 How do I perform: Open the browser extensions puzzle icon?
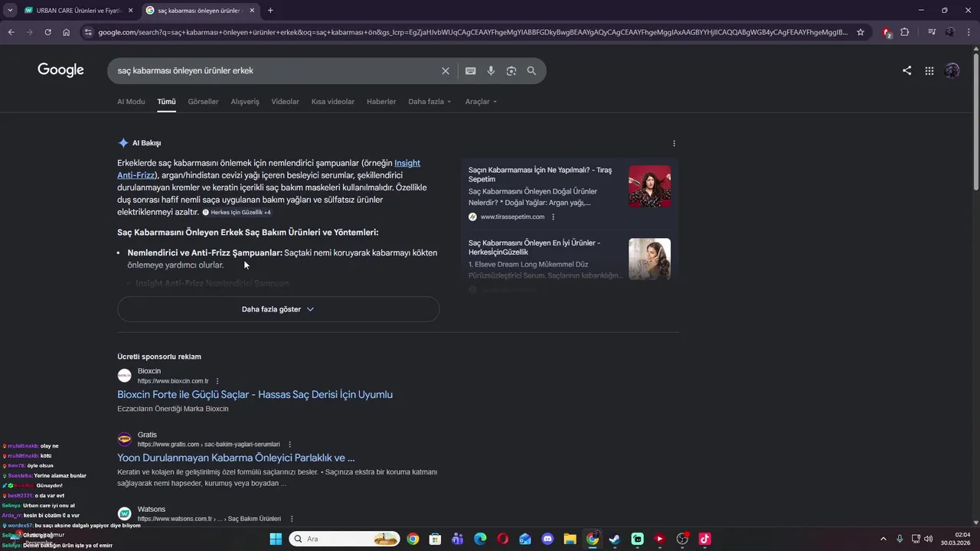coord(905,32)
